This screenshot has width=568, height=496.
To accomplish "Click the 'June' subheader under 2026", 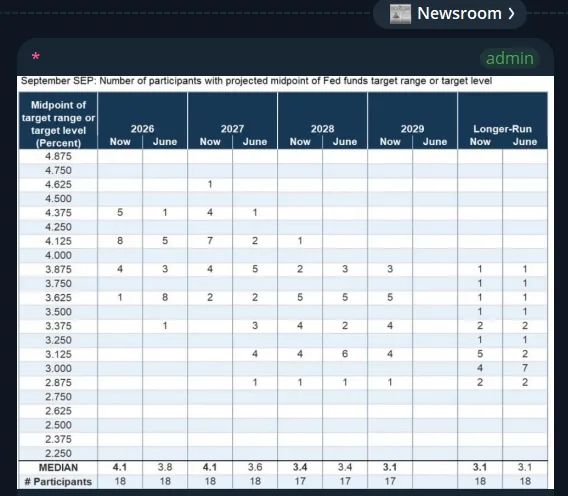I will [x=165, y=142].
